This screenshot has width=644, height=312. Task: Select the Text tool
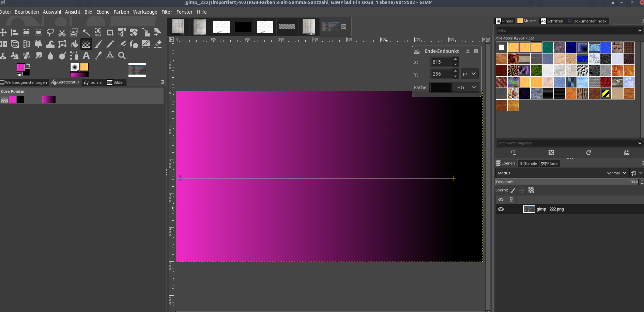pos(86,56)
